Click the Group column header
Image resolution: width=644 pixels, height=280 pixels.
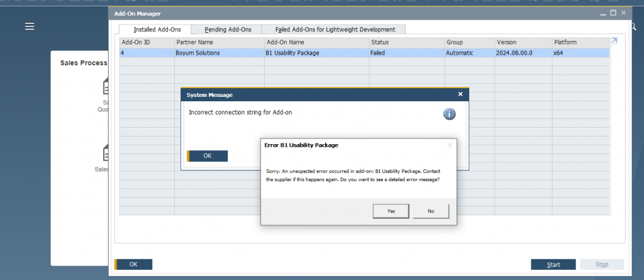[470, 42]
